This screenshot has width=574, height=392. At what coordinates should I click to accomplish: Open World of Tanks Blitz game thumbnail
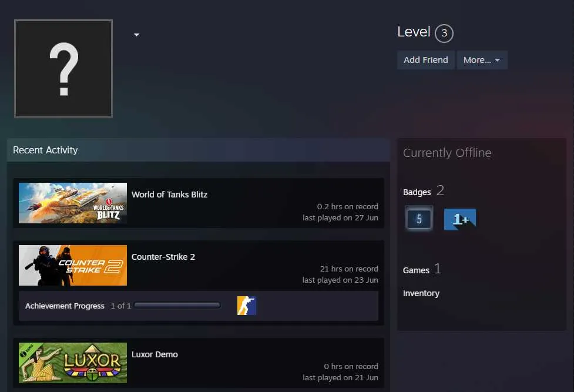73,203
